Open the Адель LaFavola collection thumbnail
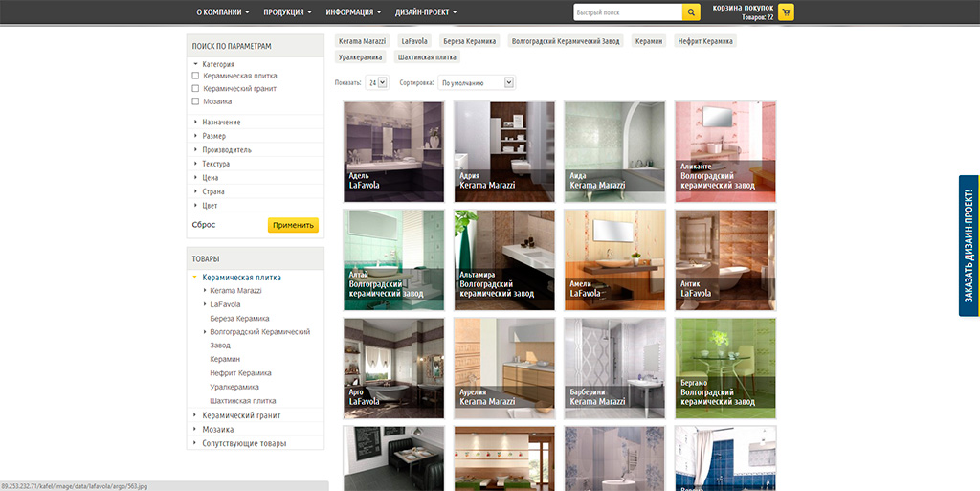Image resolution: width=980 pixels, height=491 pixels. [x=393, y=152]
